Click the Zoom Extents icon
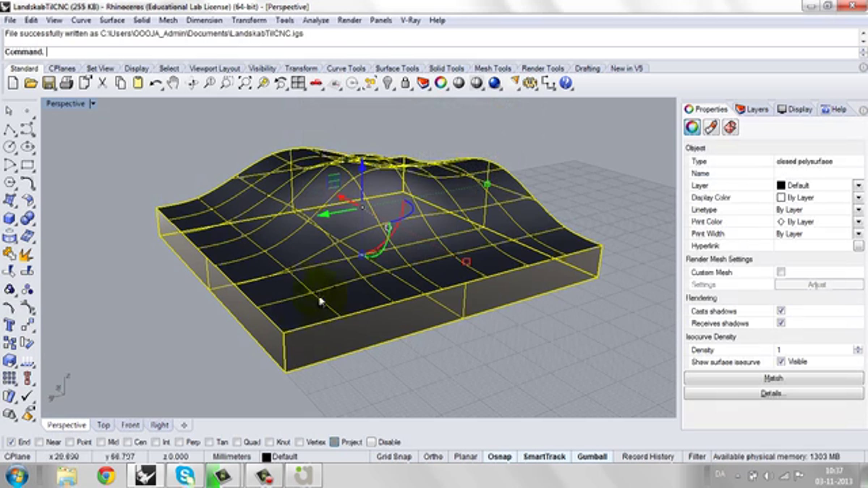Image resolution: width=868 pixels, height=488 pixels. pos(245,84)
